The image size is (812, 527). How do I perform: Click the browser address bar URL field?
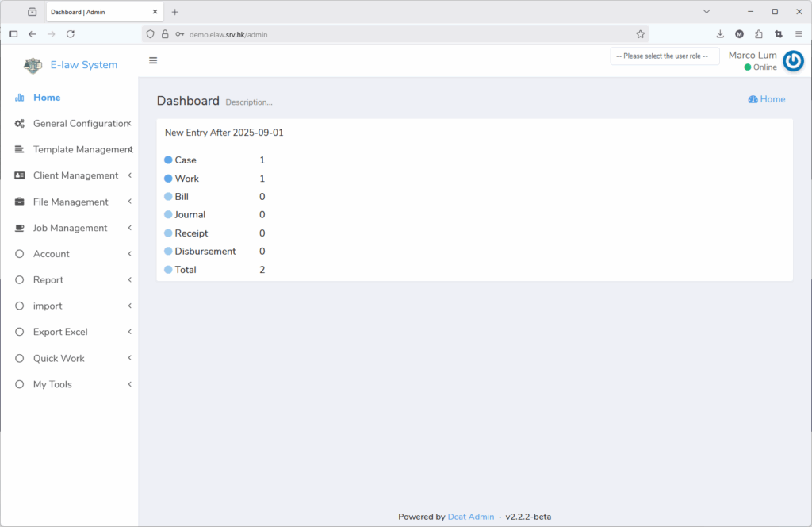pos(396,34)
